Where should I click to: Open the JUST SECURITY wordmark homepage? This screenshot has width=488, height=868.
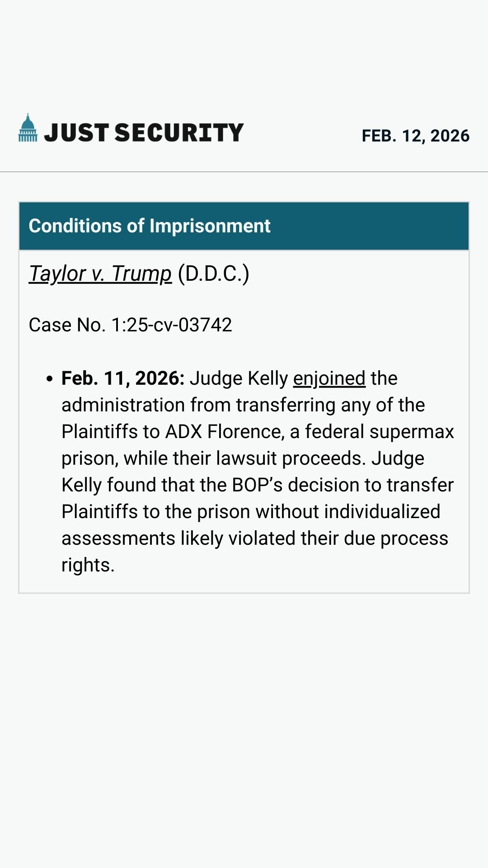tap(144, 132)
